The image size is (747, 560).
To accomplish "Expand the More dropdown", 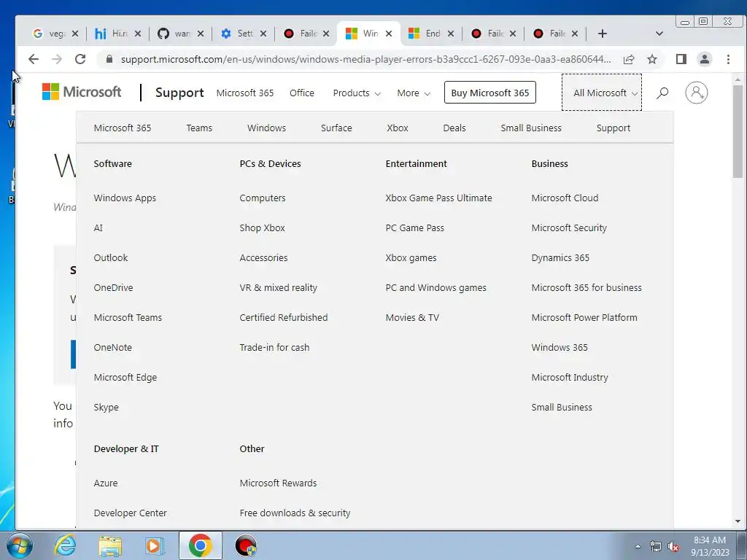I will (x=414, y=93).
